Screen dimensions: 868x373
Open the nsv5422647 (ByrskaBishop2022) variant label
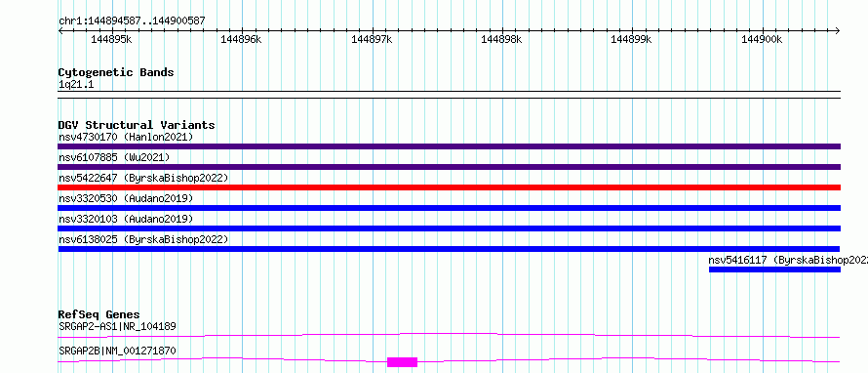143,178
